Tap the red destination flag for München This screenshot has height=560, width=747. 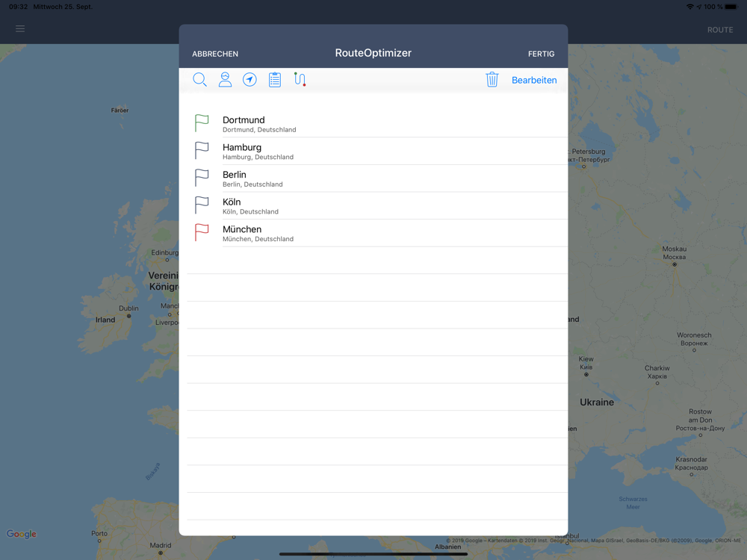[x=202, y=232]
